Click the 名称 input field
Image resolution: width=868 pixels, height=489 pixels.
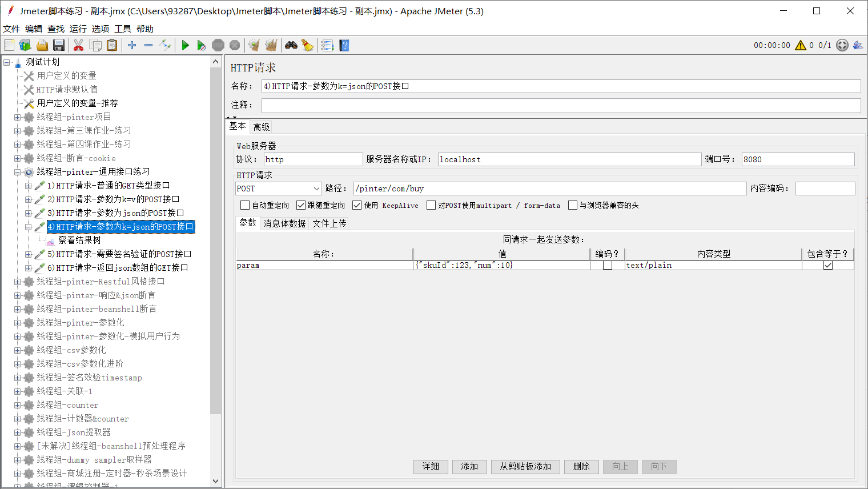coord(561,86)
